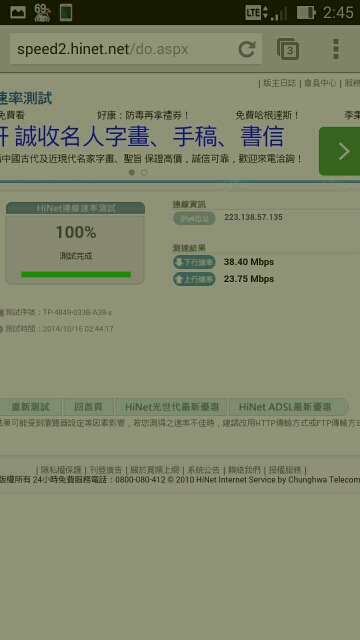The image size is (360, 640).
Task: Open the browser three-dot overflow menu
Action: point(336,49)
